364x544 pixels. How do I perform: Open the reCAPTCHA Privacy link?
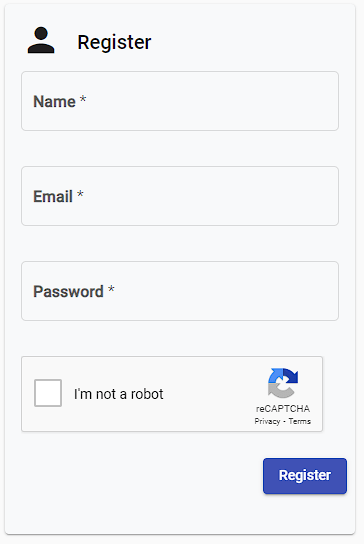(x=267, y=421)
